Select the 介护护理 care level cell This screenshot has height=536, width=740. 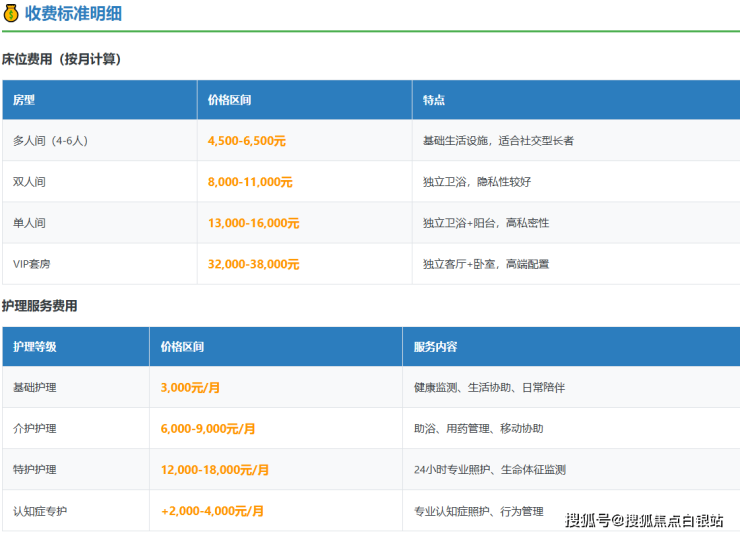(35, 428)
